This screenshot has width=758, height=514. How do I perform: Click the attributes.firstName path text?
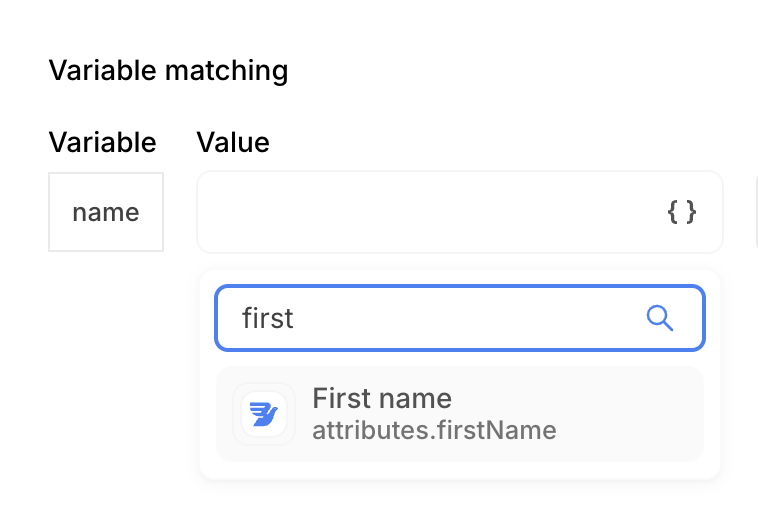(434, 431)
